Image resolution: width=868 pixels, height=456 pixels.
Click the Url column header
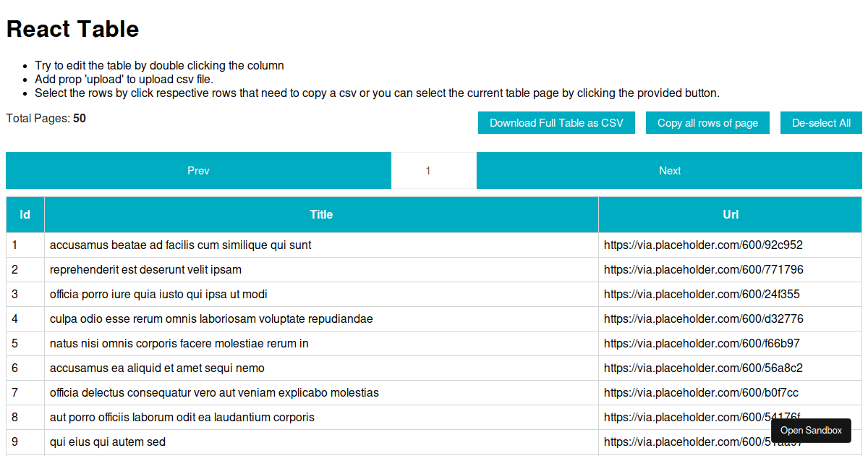[x=731, y=214]
